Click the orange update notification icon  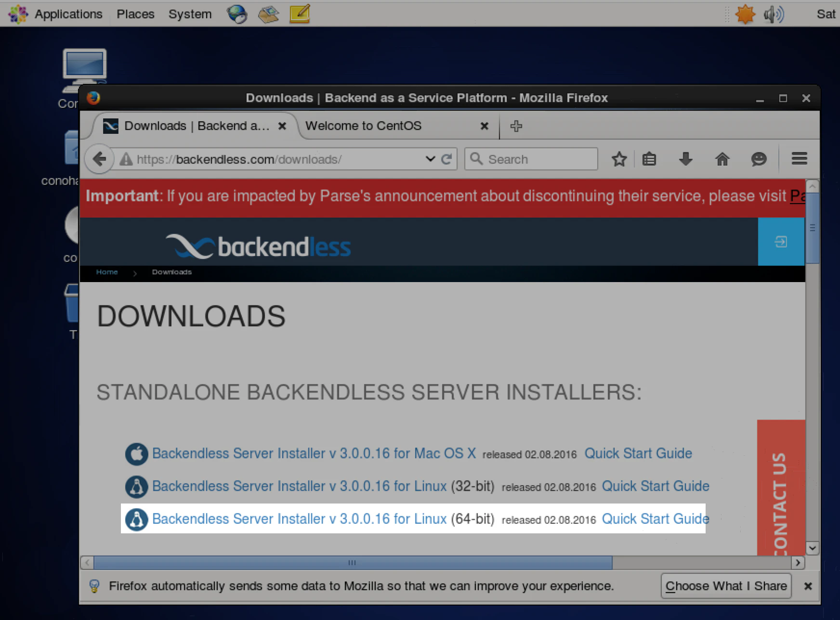click(x=745, y=14)
